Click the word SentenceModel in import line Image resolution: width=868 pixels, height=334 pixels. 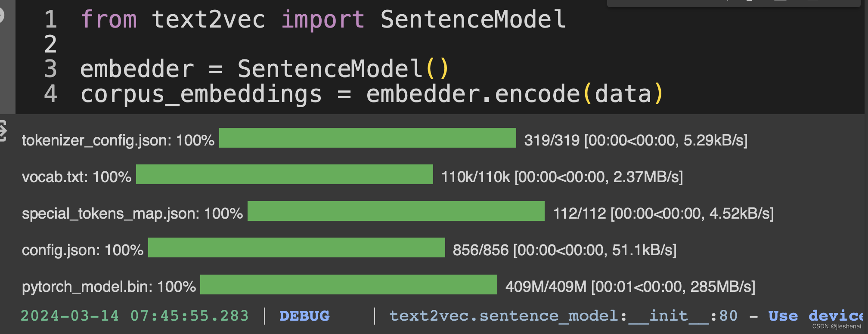point(473,19)
